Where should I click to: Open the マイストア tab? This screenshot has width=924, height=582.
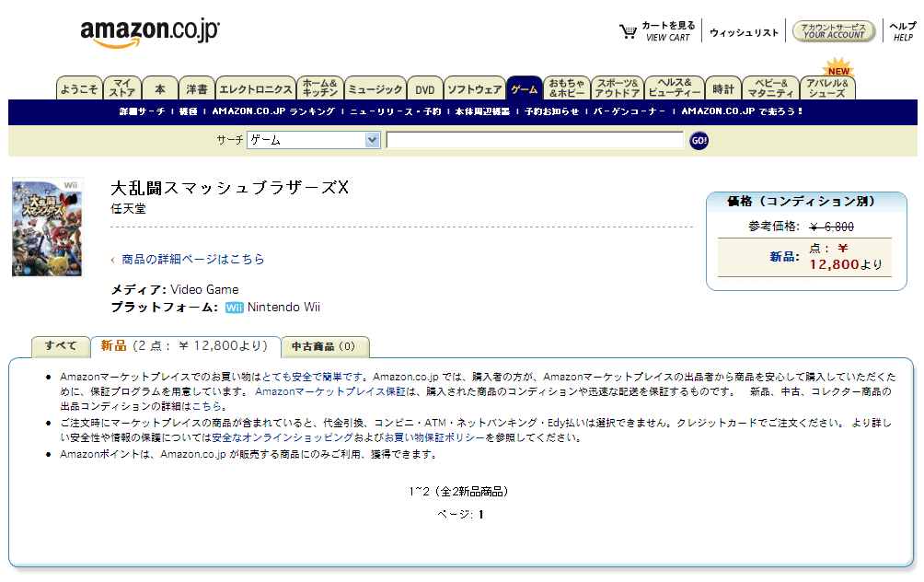coord(122,88)
